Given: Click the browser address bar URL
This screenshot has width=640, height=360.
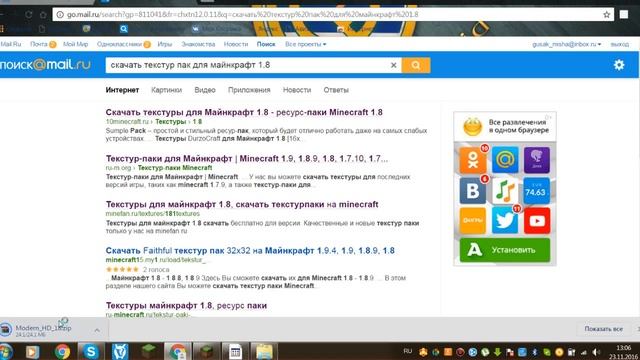Looking at the screenshot, I should click(x=242, y=15).
